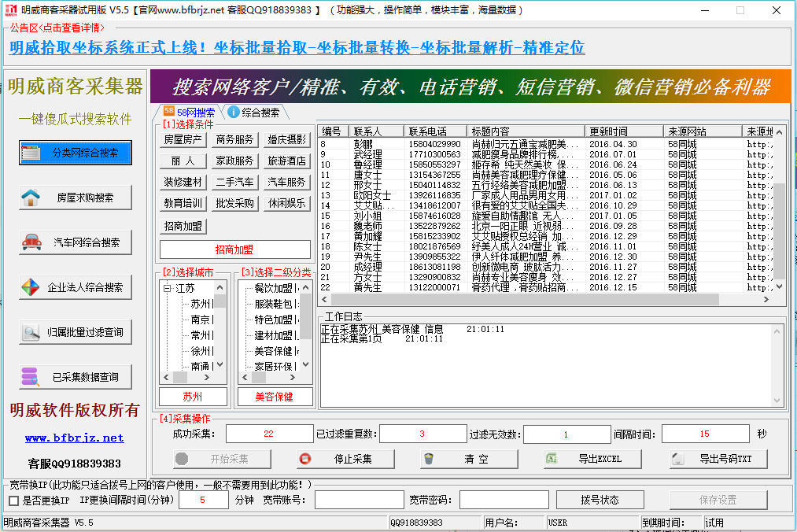Choose 建材加盟 in the subcategory list
Viewport: 797px width, 532px height.
(274, 336)
